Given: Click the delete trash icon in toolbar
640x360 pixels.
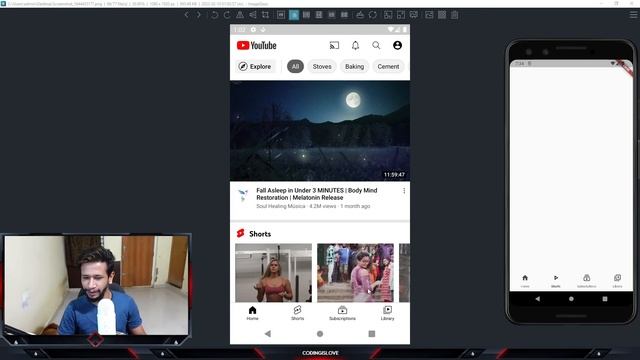Looking at the screenshot, I should [455, 15].
